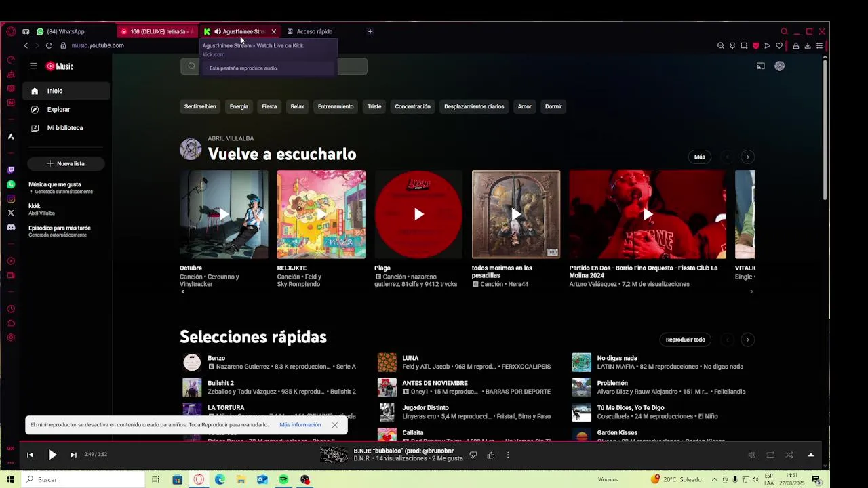Close the Agust1ninee Stream tab
Screen dimensions: 868x488
click(x=274, y=31)
